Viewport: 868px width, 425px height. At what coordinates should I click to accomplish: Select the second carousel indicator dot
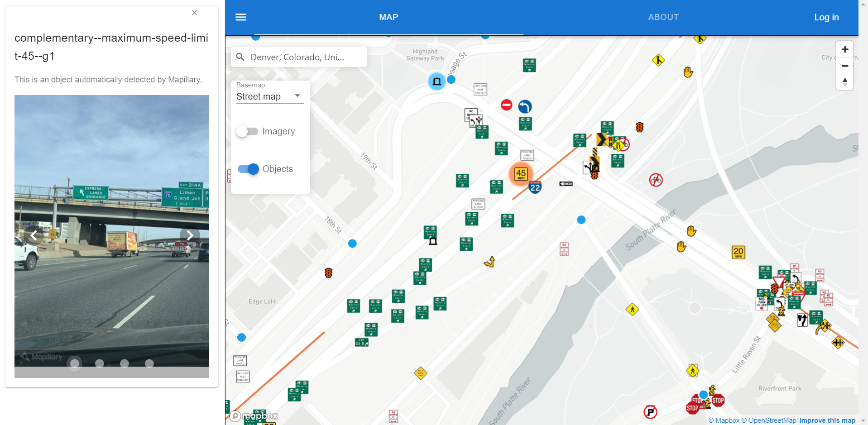[x=100, y=363]
